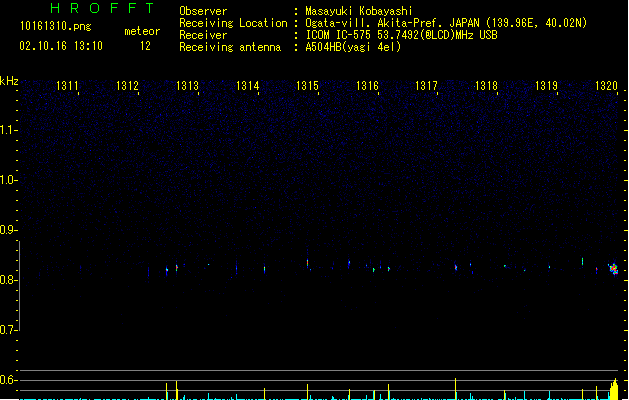The width and height of the screenshot is (629, 400).
Task: Click the HROFFT title text
Action: pyautogui.click(x=102, y=8)
